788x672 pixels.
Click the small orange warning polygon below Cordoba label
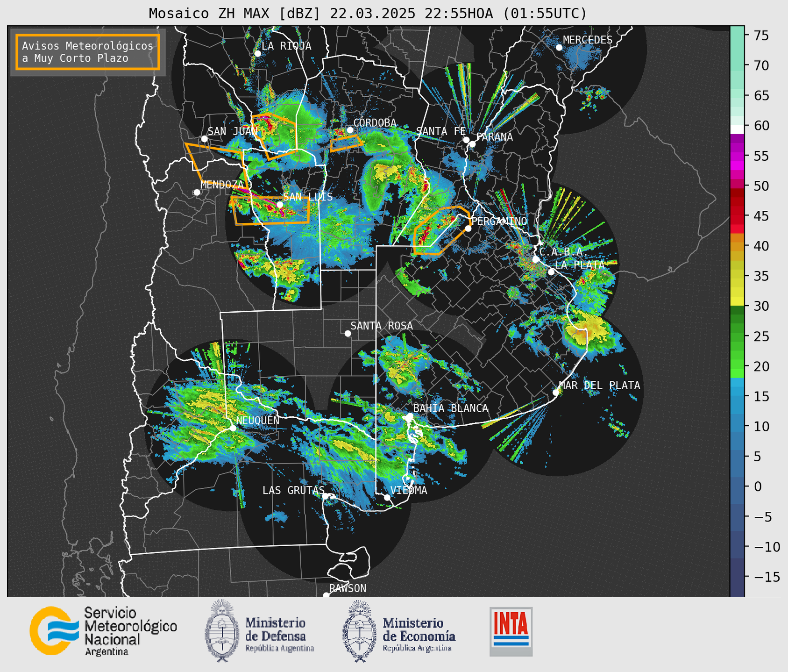coord(346,143)
